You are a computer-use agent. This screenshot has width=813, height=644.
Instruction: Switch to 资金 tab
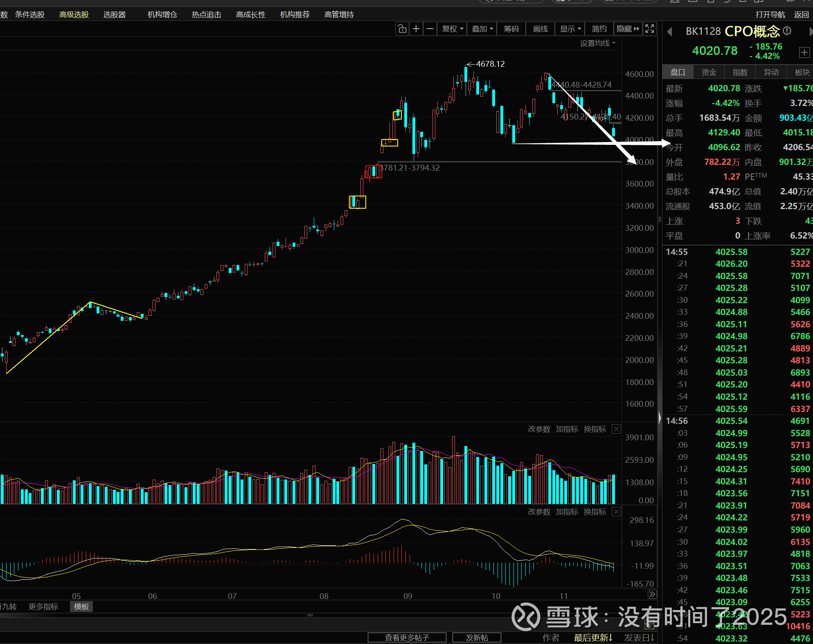point(709,72)
